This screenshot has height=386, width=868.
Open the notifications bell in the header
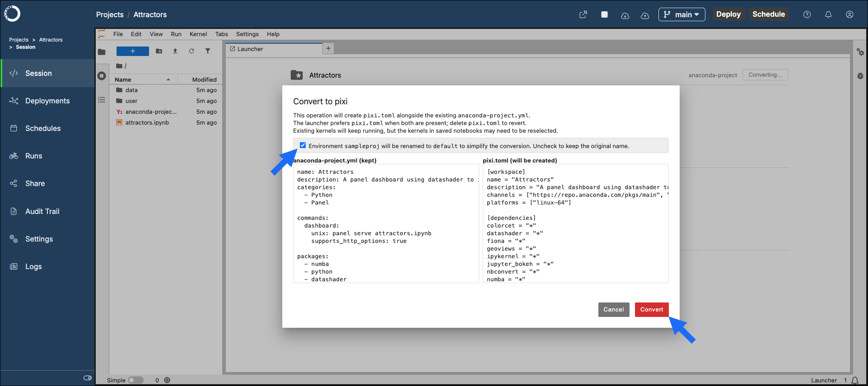[828, 14]
